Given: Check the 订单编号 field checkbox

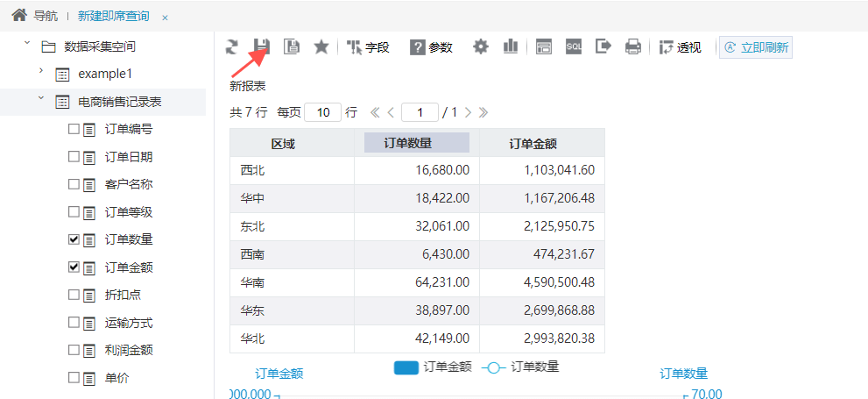Looking at the screenshot, I should [x=74, y=129].
